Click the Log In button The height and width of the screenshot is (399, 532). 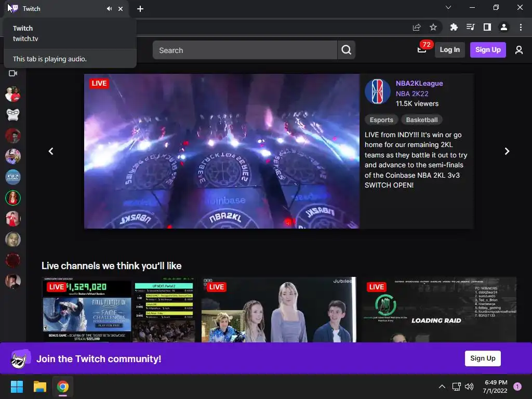point(450,50)
